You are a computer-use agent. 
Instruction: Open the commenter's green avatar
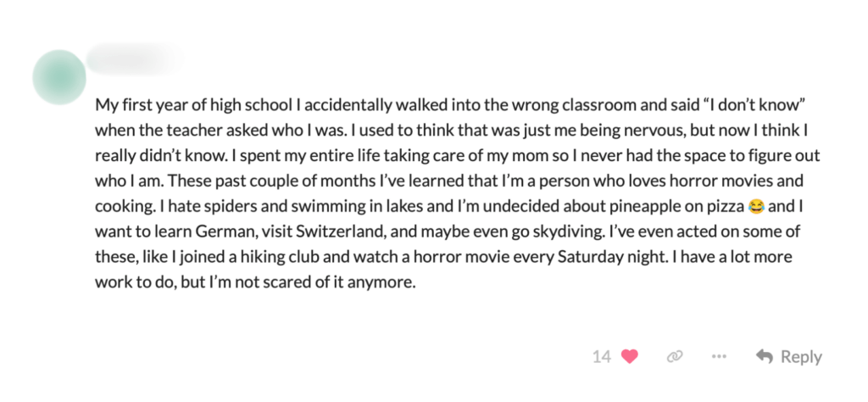[59, 77]
